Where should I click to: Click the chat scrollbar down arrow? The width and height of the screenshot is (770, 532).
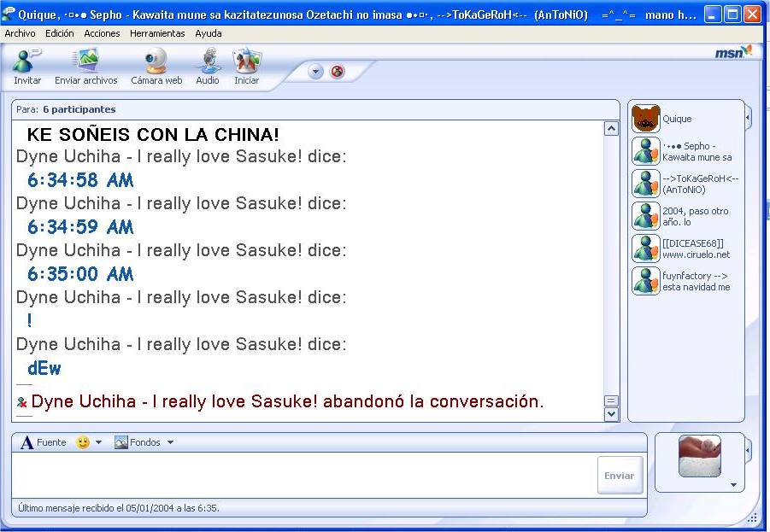(611, 414)
